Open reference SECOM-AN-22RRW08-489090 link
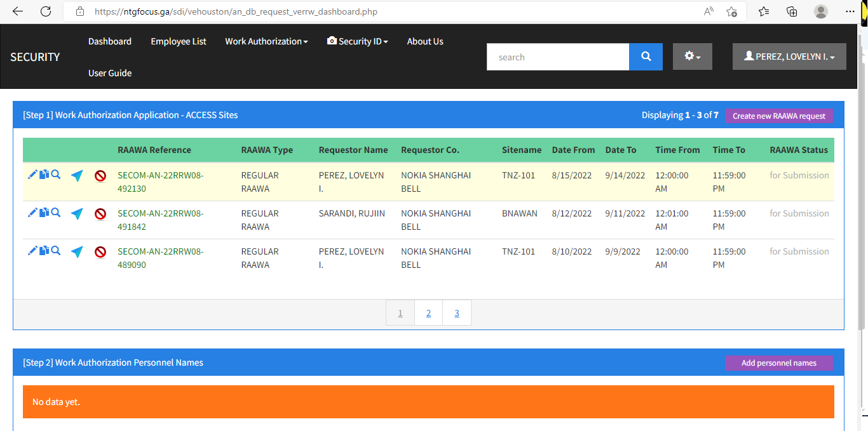This screenshot has height=431, width=868. pyautogui.click(x=161, y=258)
